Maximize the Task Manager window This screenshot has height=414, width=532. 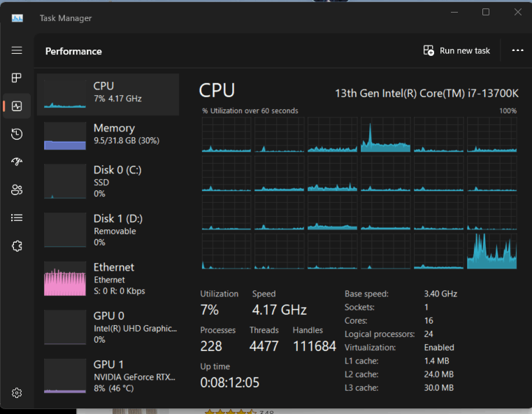point(486,12)
